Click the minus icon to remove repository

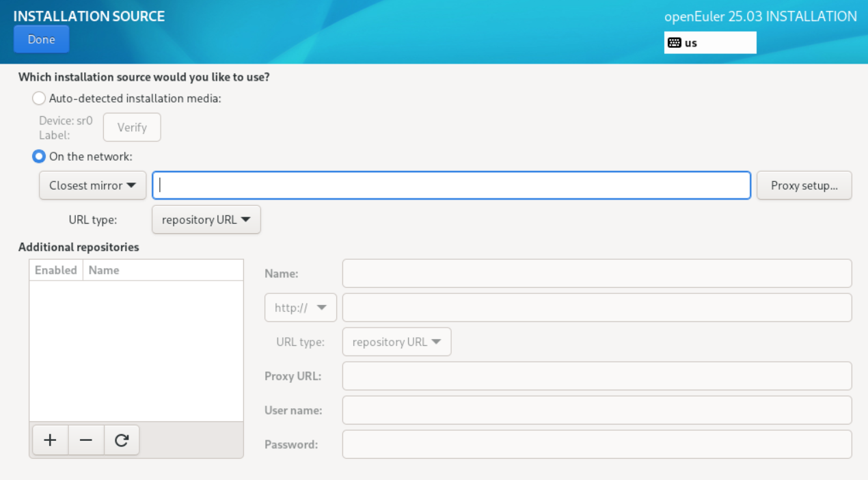[x=86, y=440]
